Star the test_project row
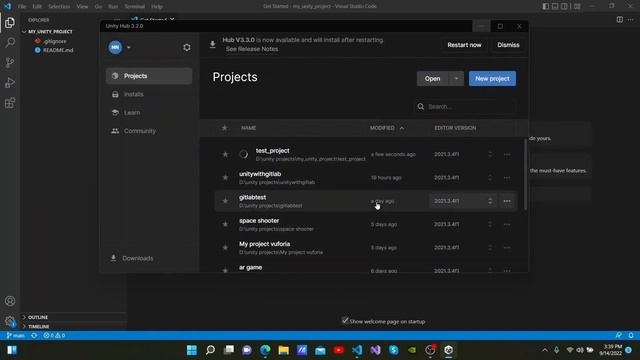The height and width of the screenshot is (360, 640). click(225, 154)
